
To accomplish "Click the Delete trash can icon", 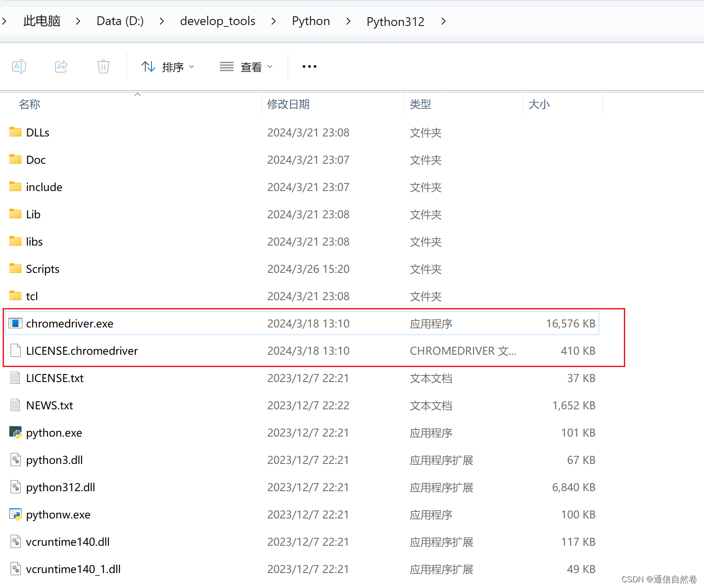I will tap(103, 67).
